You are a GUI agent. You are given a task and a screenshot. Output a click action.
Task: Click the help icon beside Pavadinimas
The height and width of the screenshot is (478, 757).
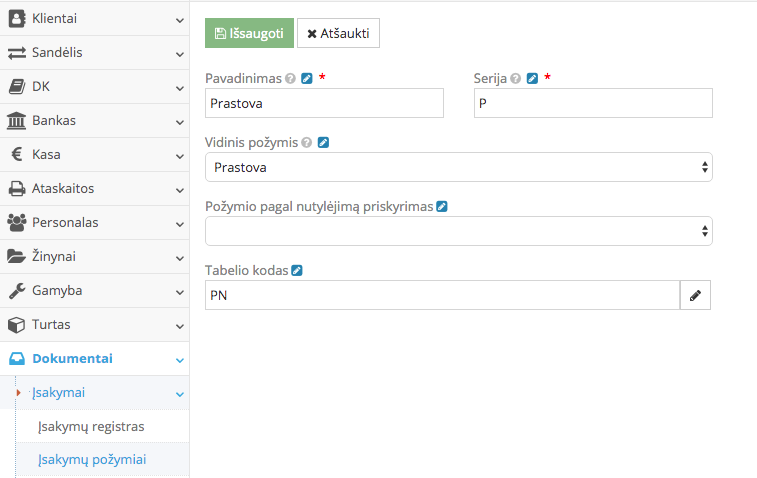(x=290, y=78)
